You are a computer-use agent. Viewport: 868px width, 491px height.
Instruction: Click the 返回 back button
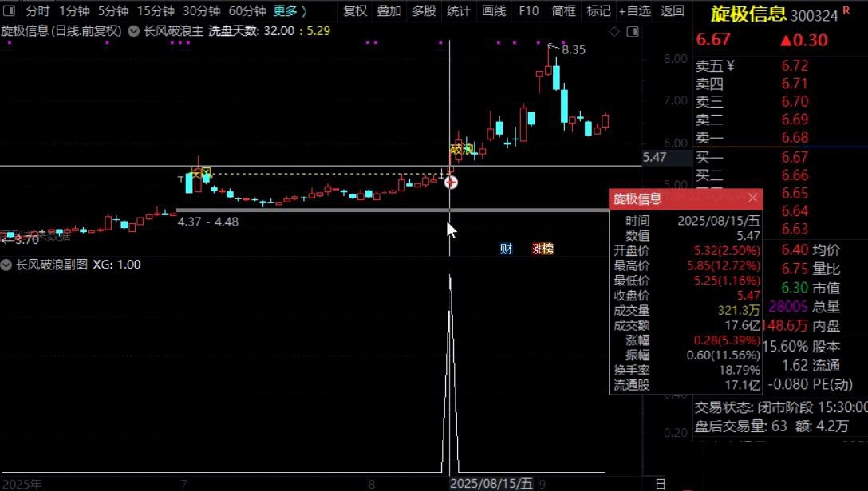672,10
